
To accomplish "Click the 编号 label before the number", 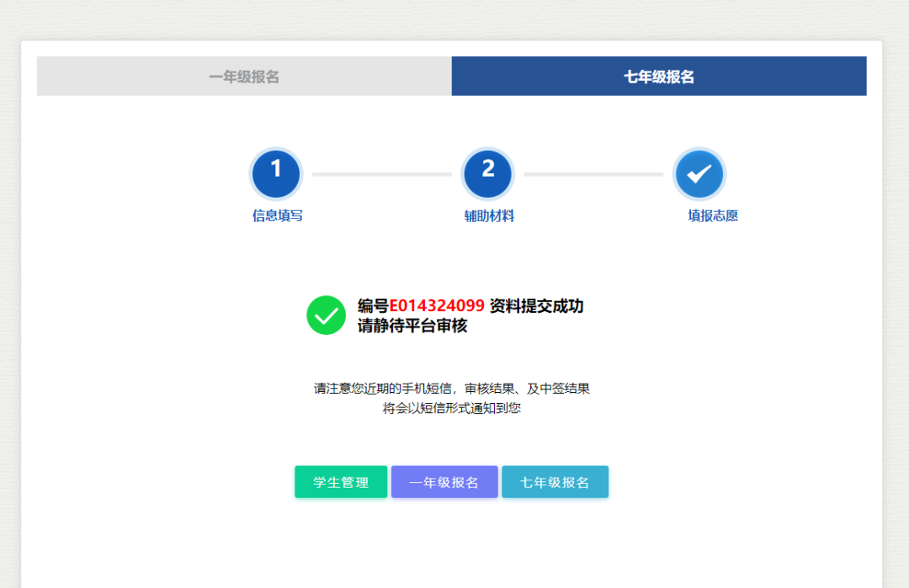I will point(373,306).
